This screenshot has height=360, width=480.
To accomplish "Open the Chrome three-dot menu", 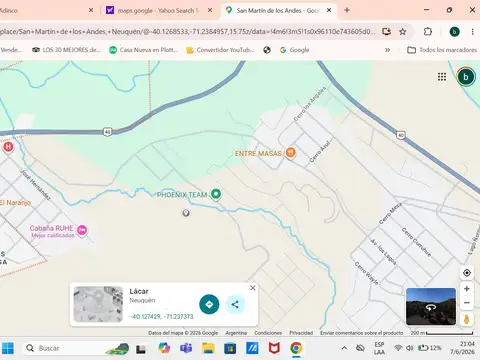I will (472, 32).
